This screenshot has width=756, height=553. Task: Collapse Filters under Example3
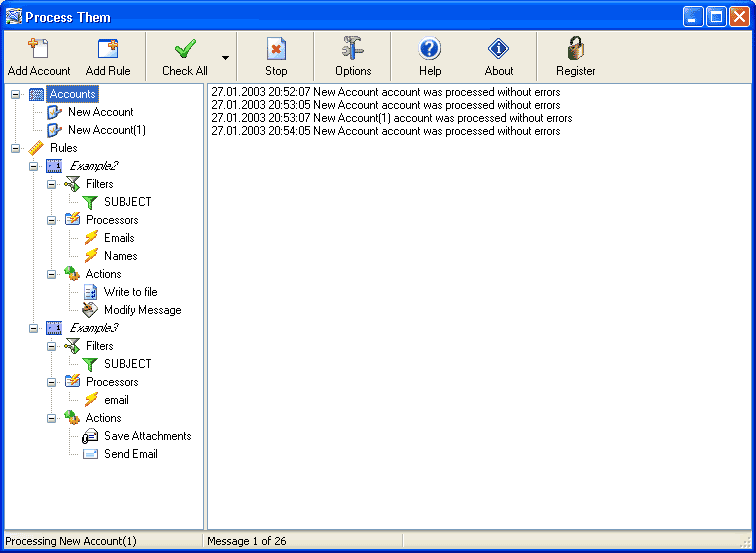(52, 346)
